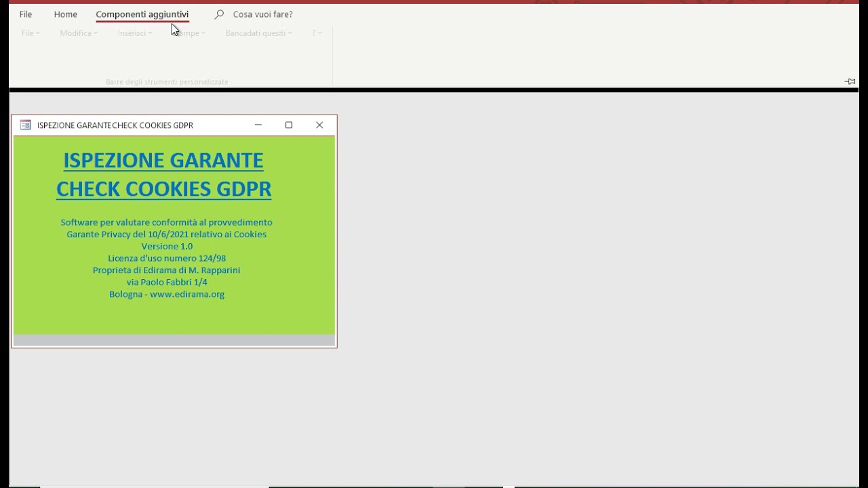The width and height of the screenshot is (868, 488).
Task: Click Barre degli strumenti personalizzate label
Action: [167, 82]
